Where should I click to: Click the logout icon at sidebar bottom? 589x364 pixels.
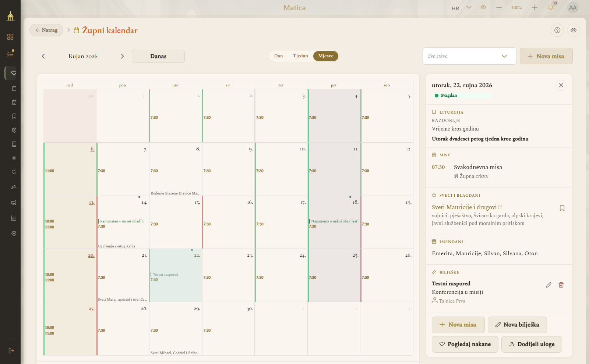(x=11, y=351)
